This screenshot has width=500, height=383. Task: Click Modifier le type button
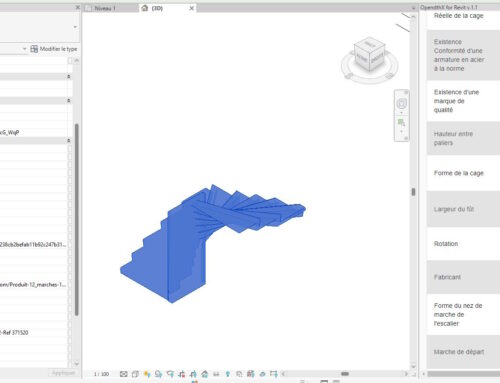click(x=54, y=49)
